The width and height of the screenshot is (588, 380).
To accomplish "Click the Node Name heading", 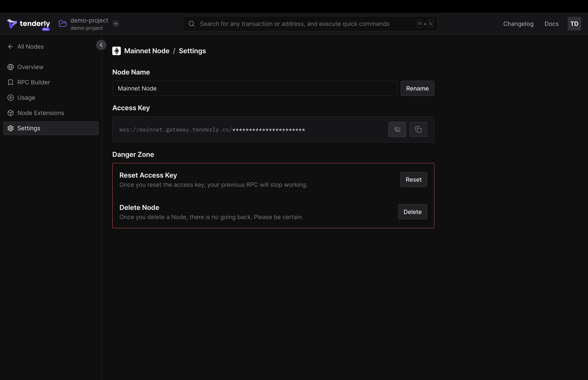I will point(131,72).
